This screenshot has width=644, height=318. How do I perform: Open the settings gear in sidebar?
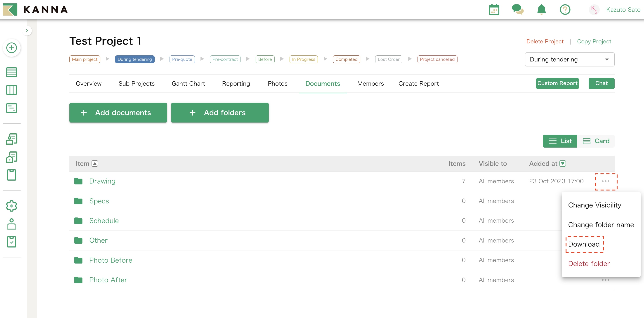[x=12, y=206]
